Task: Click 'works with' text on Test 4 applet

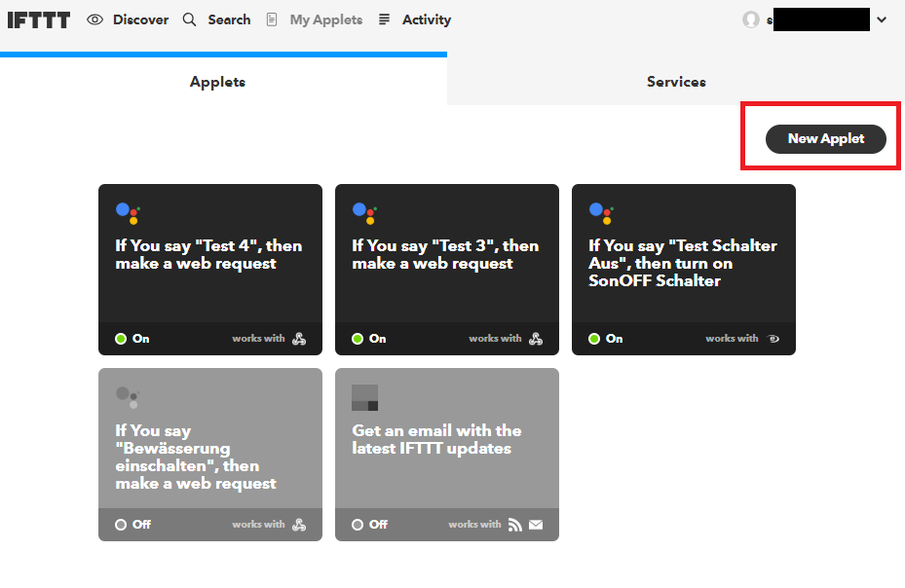Action: coord(258,339)
